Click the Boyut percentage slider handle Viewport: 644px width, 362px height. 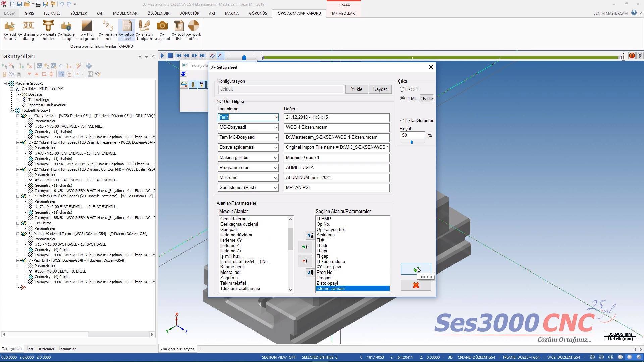(x=412, y=142)
